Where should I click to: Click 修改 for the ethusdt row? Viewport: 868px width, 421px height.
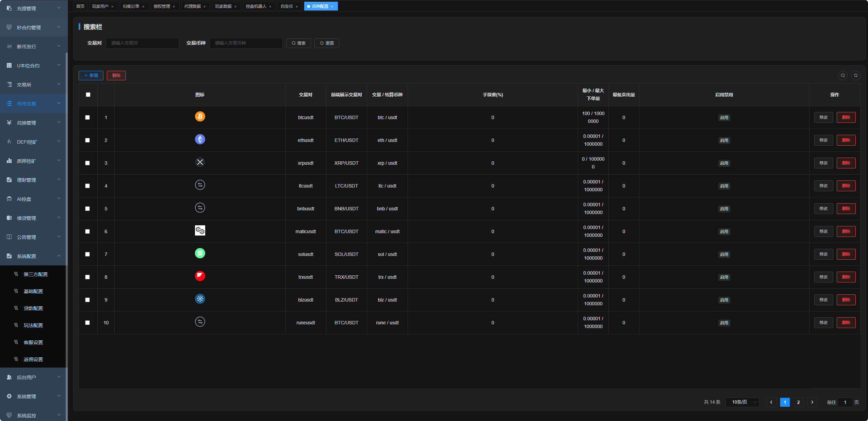[823, 140]
